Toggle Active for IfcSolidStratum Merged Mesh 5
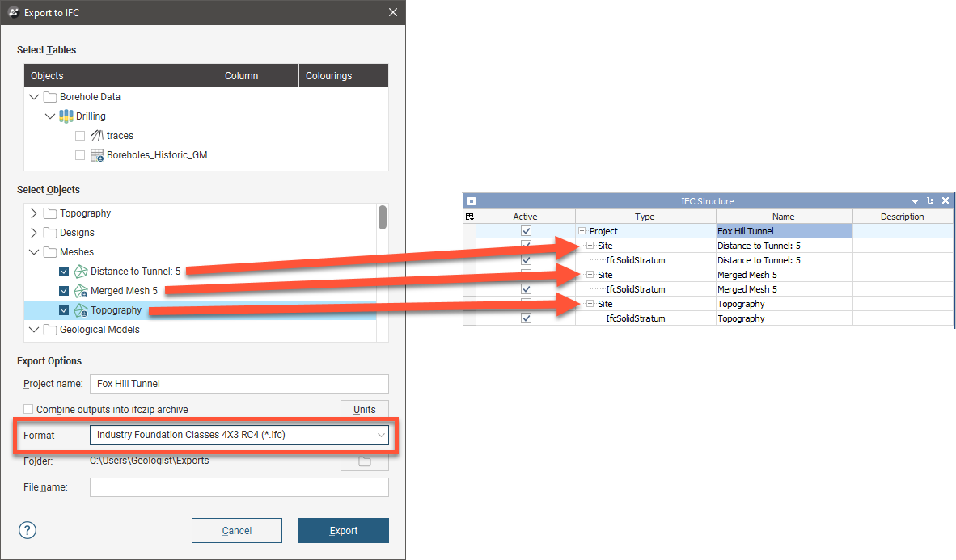This screenshot has width=956, height=560. [527, 288]
